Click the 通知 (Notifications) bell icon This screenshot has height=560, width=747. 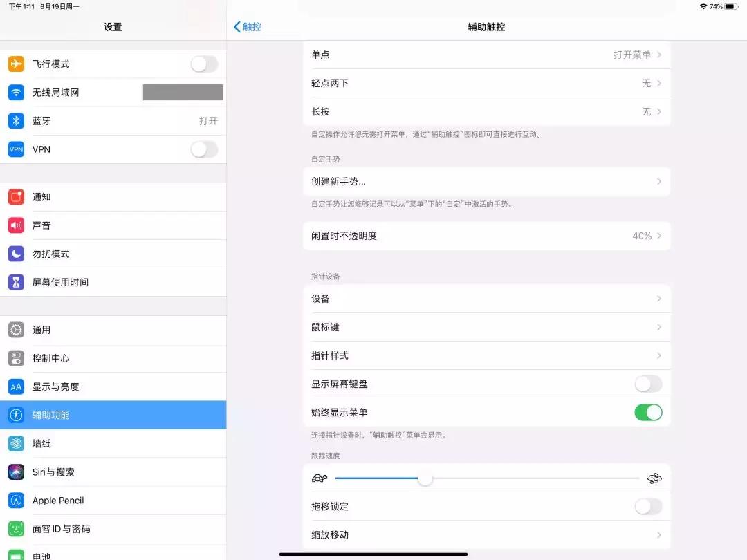(x=15, y=196)
